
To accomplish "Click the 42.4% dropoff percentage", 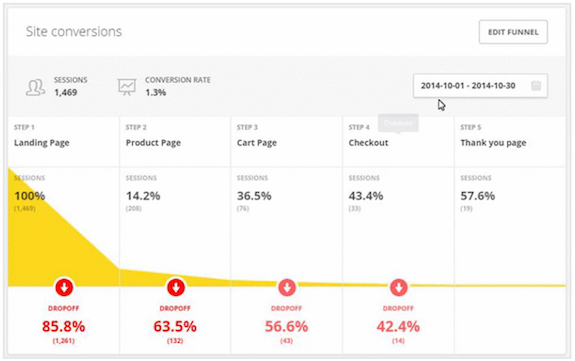I will [x=398, y=326].
